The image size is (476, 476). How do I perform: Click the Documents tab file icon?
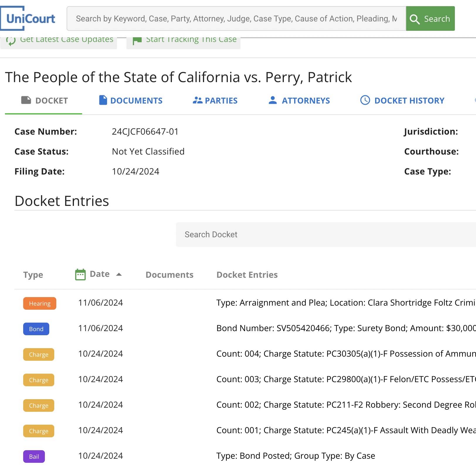(x=103, y=100)
